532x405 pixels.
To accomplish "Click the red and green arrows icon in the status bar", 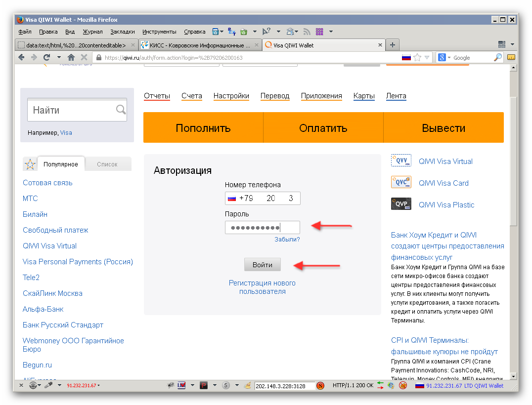I will tap(380, 385).
